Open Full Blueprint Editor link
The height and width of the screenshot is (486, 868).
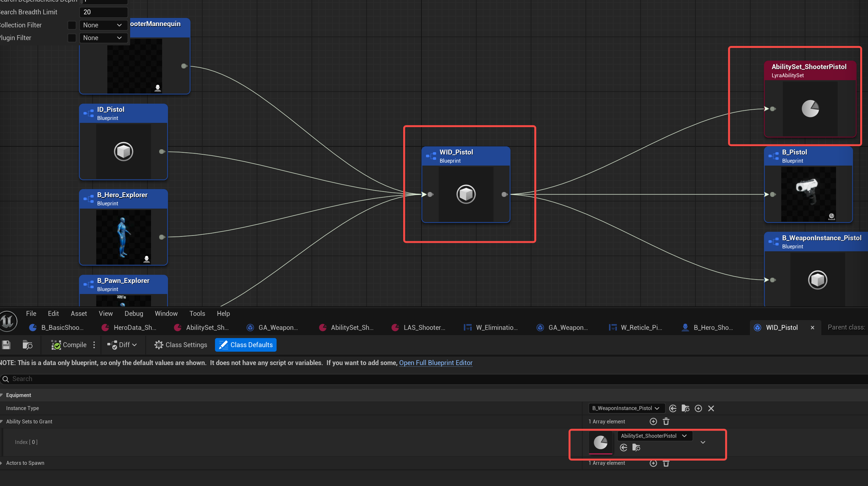[436, 363]
